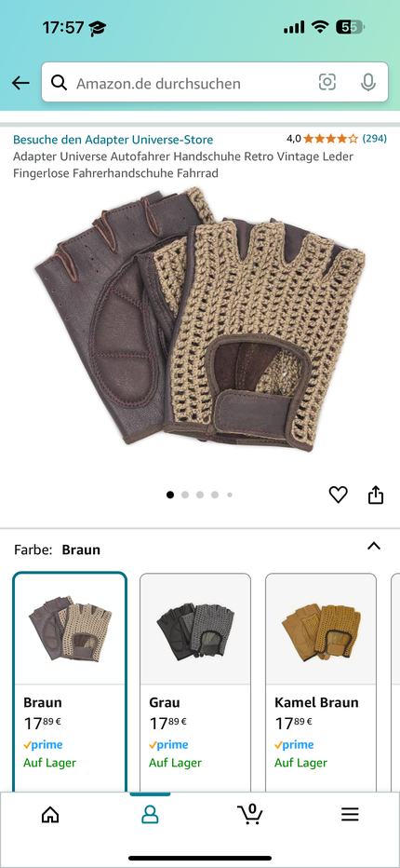Select the Kamel Braun color option

click(321, 682)
